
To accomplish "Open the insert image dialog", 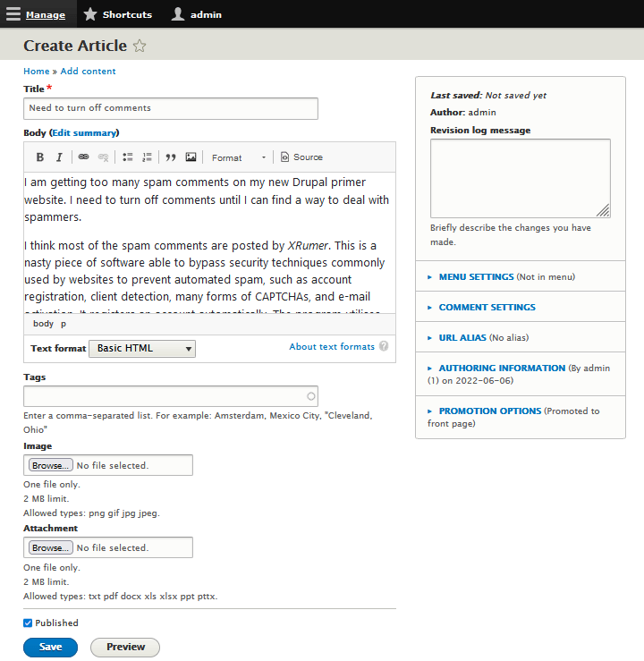I will click(x=191, y=157).
